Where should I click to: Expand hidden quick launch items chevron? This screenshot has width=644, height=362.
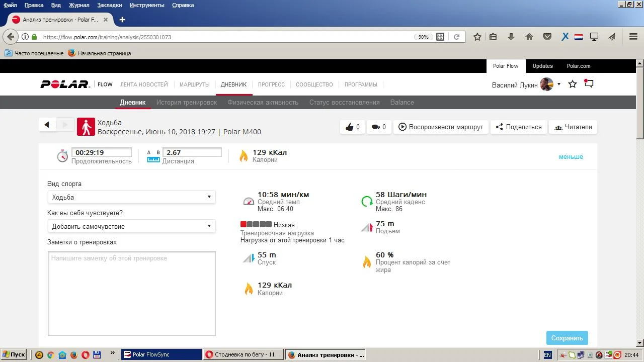(x=112, y=354)
